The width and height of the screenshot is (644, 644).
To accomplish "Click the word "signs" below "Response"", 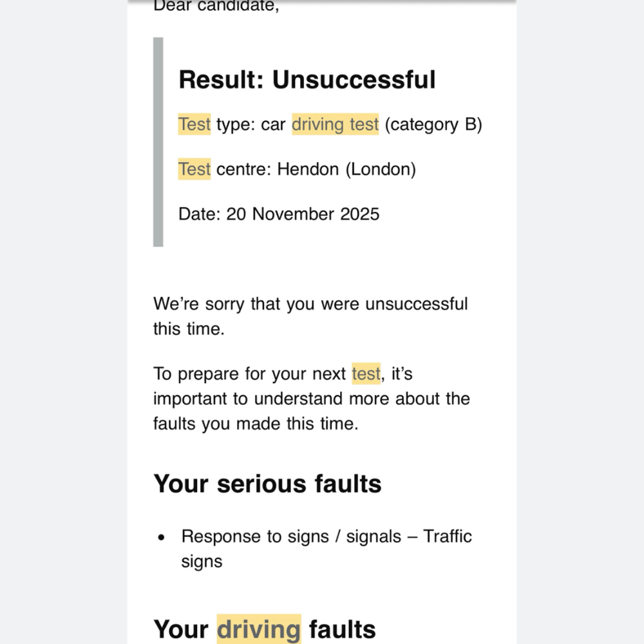I will point(202,561).
